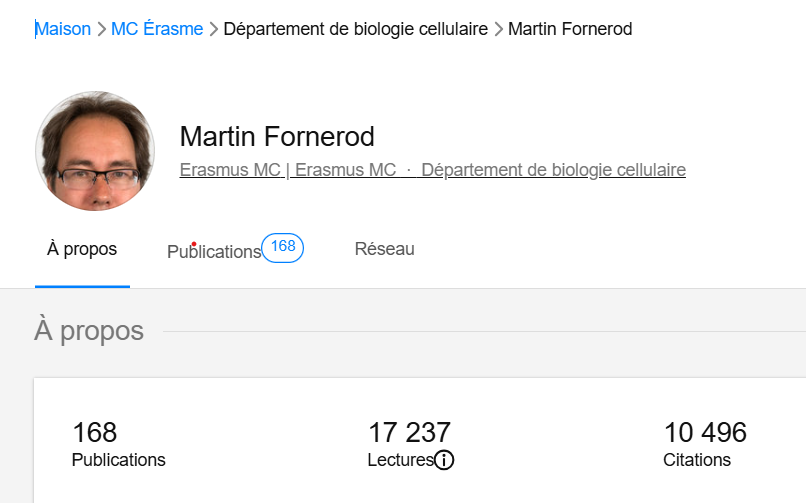Switch to the Réseau tab

pyautogui.click(x=384, y=249)
